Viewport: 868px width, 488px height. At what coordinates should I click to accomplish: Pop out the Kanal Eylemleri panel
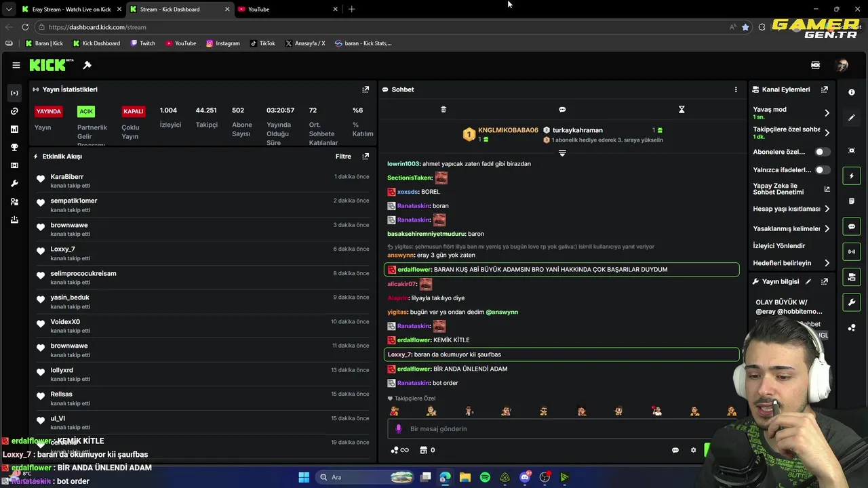[825, 89]
